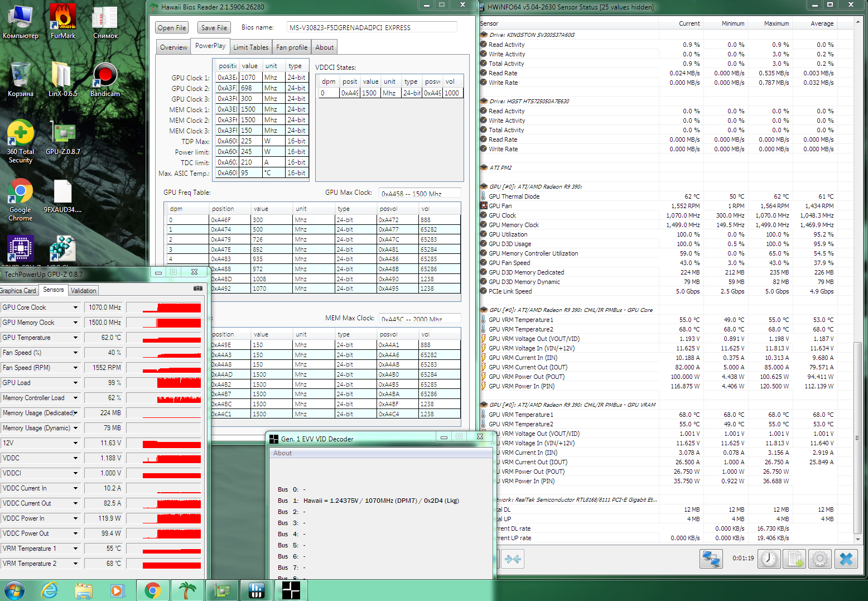Screen dimensions: 868x601
Task: Switch to the Overview tab in Hawaii Bios Reader
Action: 173,47
